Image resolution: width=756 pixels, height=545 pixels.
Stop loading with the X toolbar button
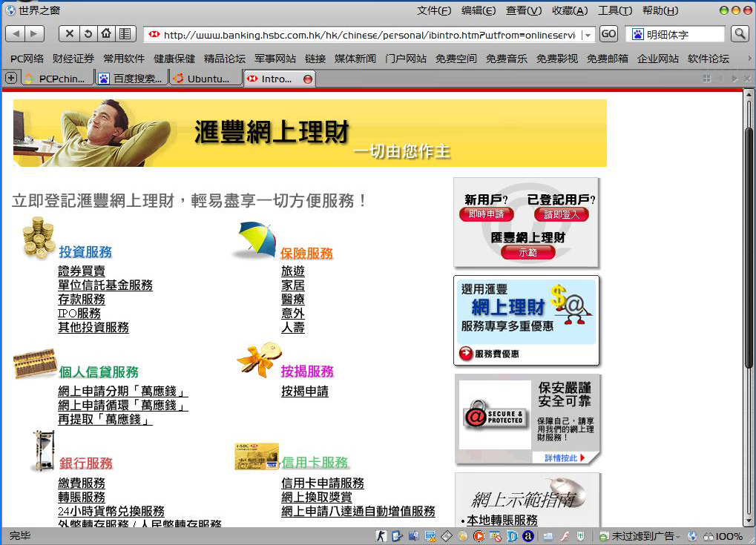pos(69,33)
